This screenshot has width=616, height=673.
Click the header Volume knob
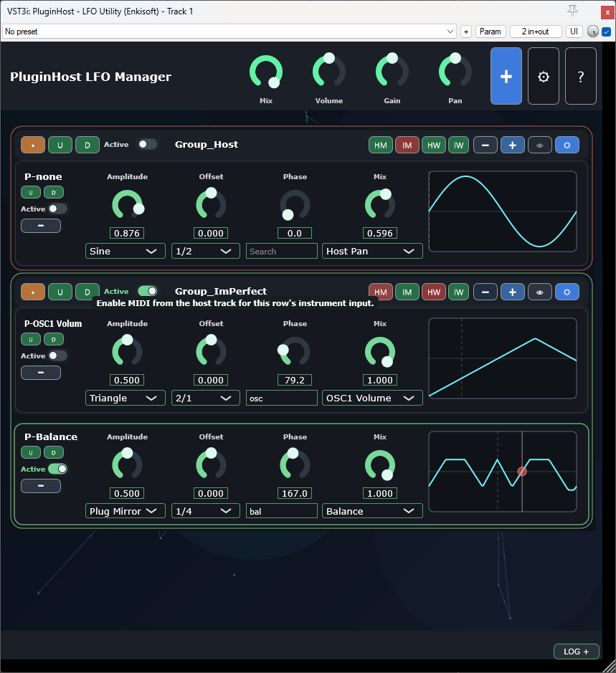(x=329, y=71)
